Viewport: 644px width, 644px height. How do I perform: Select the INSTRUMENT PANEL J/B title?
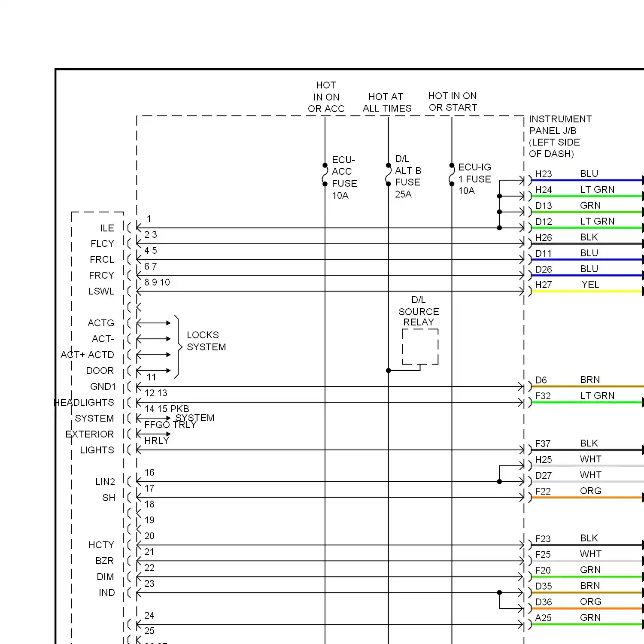[560, 136]
